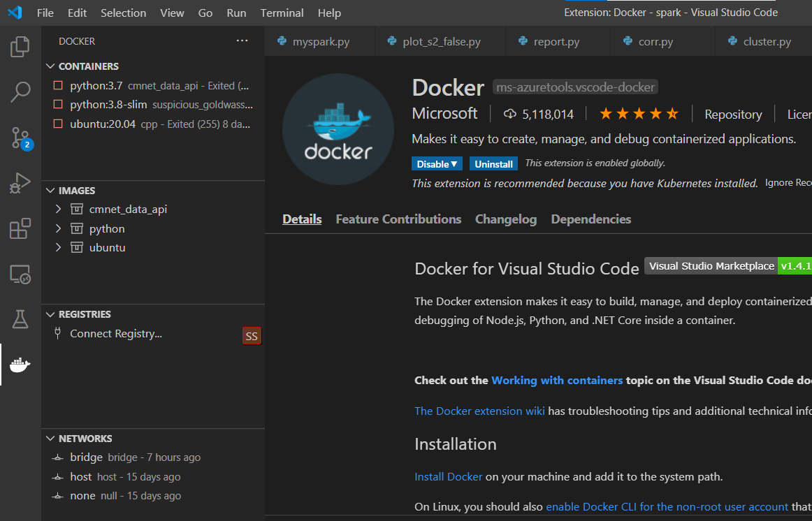The height and width of the screenshot is (521, 812).
Task: Open the Remote Explorer icon
Action: pyautogui.click(x=20, y=274)
